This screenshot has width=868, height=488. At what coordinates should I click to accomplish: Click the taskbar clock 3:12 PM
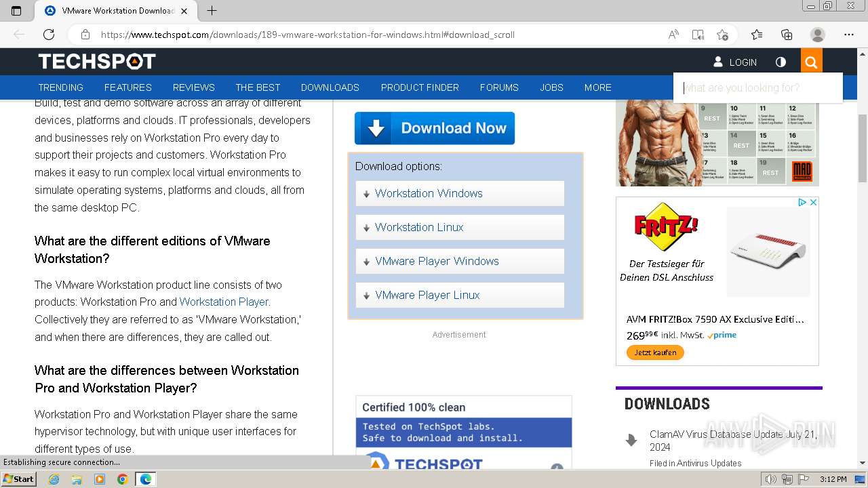[x=833, y=479]
